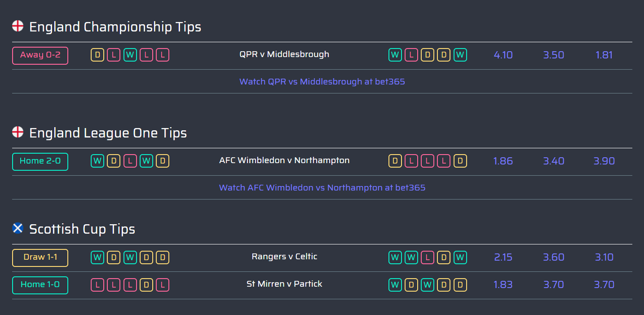This screenshot has height=315, width=644.
Task: Click the Away 0-2 tip badge
Action: coord(40,55)
